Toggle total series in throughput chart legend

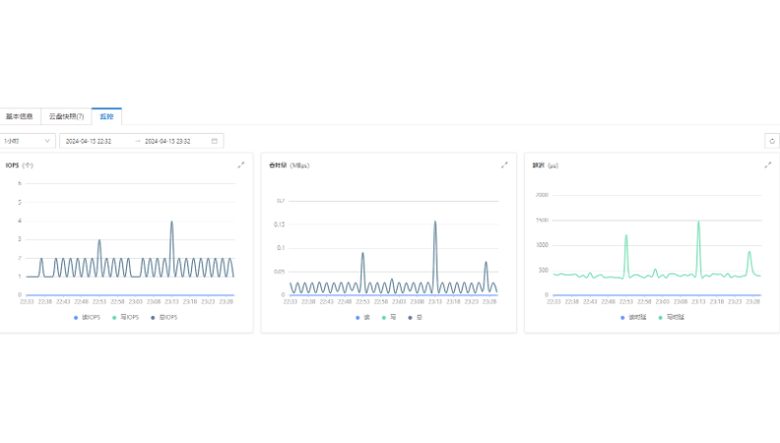pyautogui.click(x=415, y=317)
